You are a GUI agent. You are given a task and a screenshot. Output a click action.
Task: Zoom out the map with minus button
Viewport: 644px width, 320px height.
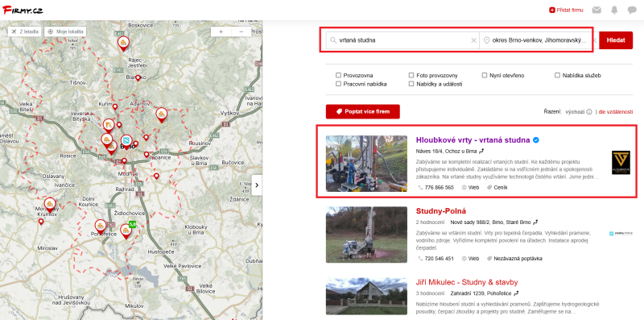point(241,31)
